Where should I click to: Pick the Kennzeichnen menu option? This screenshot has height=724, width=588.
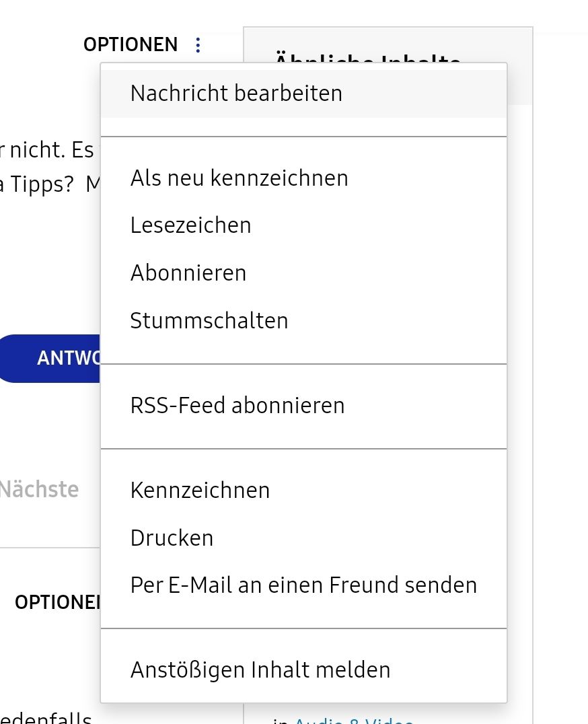[x=200, y=491]
